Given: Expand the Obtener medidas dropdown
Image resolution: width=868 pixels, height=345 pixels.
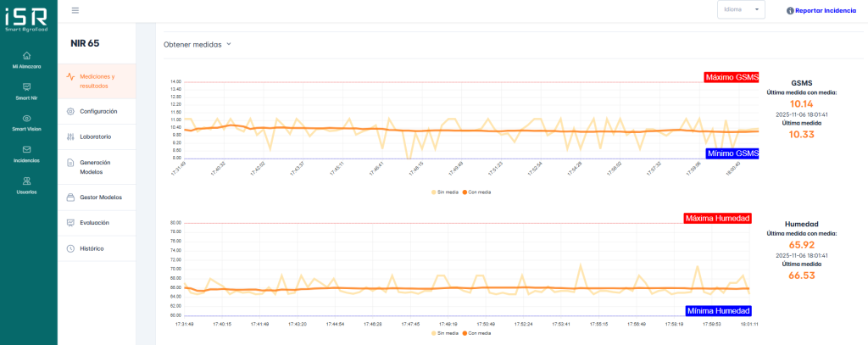Looking at the screenshot, I should click(197, 44).
